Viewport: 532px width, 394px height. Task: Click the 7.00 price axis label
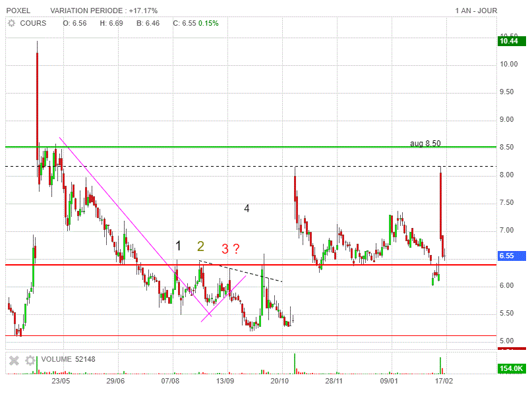click(x=506, y=231)
